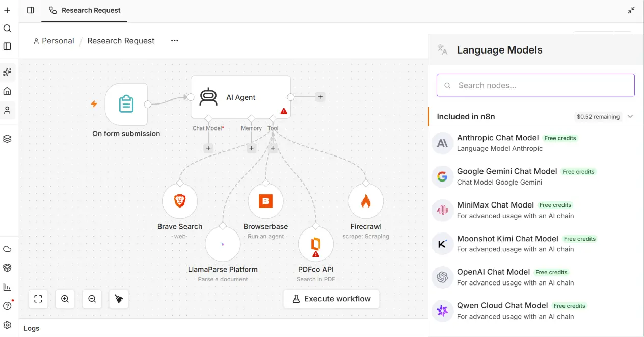Select the On form submission node
The width and height of the screenshot is (644, 337).
click(x=126, y=104)
